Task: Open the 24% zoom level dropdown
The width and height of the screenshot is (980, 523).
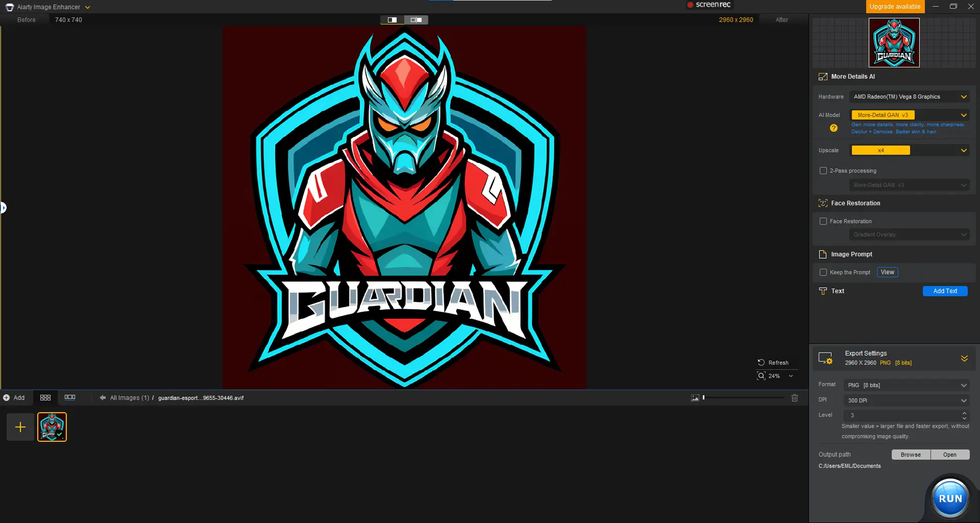Action: 791,376
